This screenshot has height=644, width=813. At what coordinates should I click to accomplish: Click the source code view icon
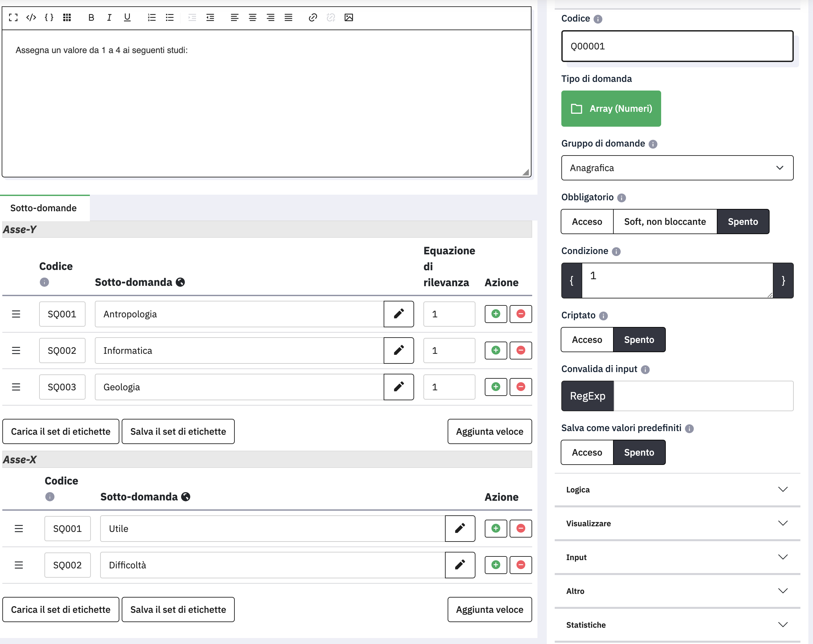click(31, 17)
